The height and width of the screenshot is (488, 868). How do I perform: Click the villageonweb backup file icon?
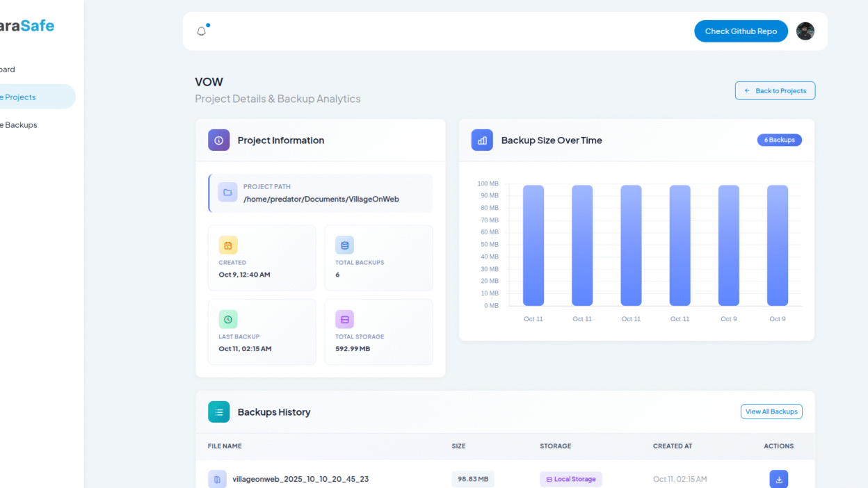(217, 479)
